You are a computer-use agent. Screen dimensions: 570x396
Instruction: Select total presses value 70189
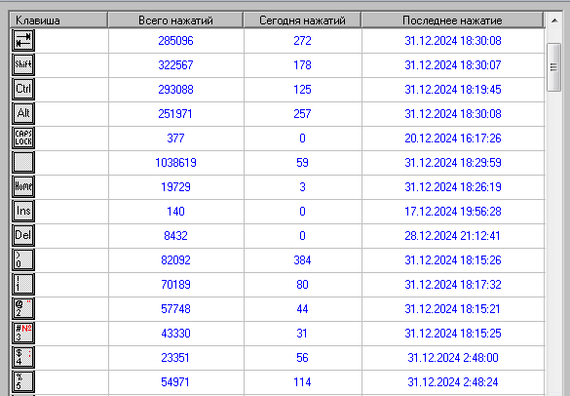point(176,284)
